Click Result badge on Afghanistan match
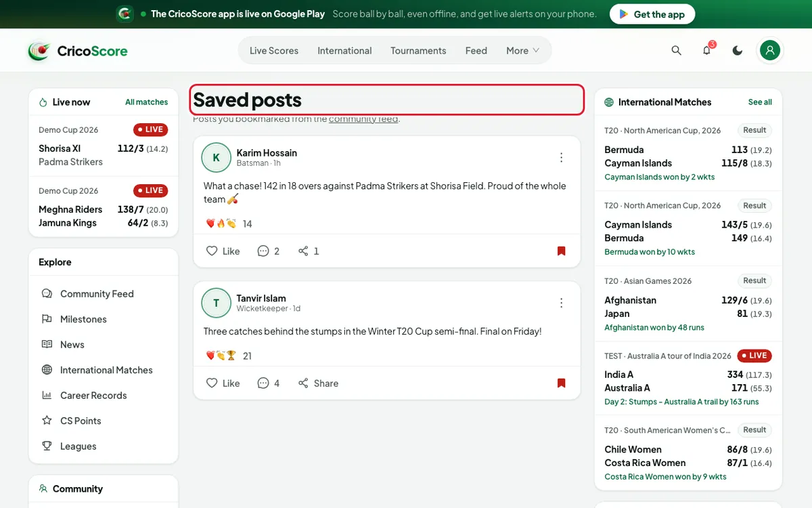 (x=754, y=280)
